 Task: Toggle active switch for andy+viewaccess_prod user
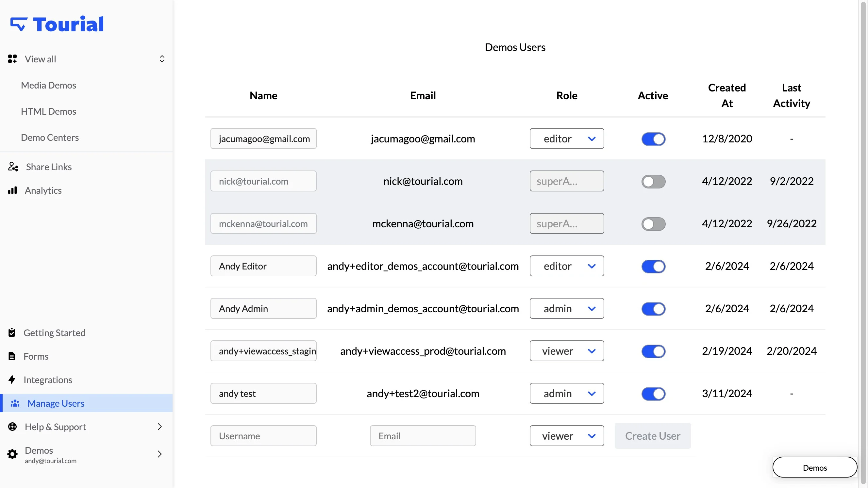click(653, 351)
